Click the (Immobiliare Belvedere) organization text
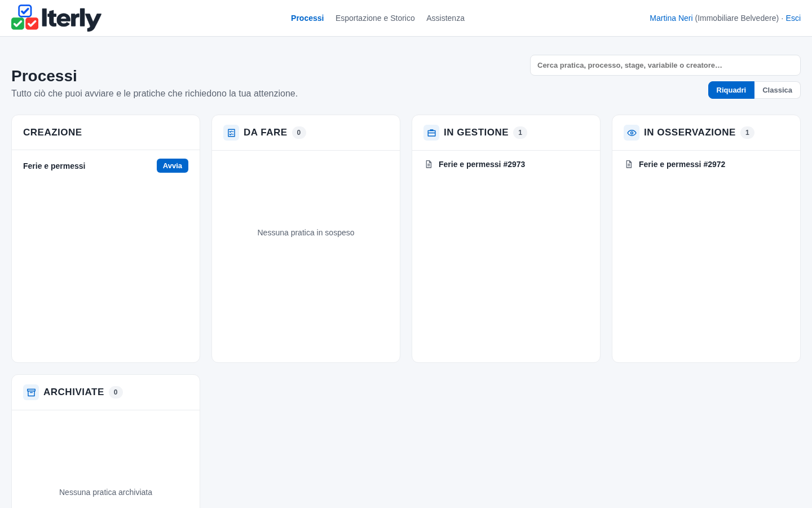This screenshot has width=812, height=508. tap(737, 18)
